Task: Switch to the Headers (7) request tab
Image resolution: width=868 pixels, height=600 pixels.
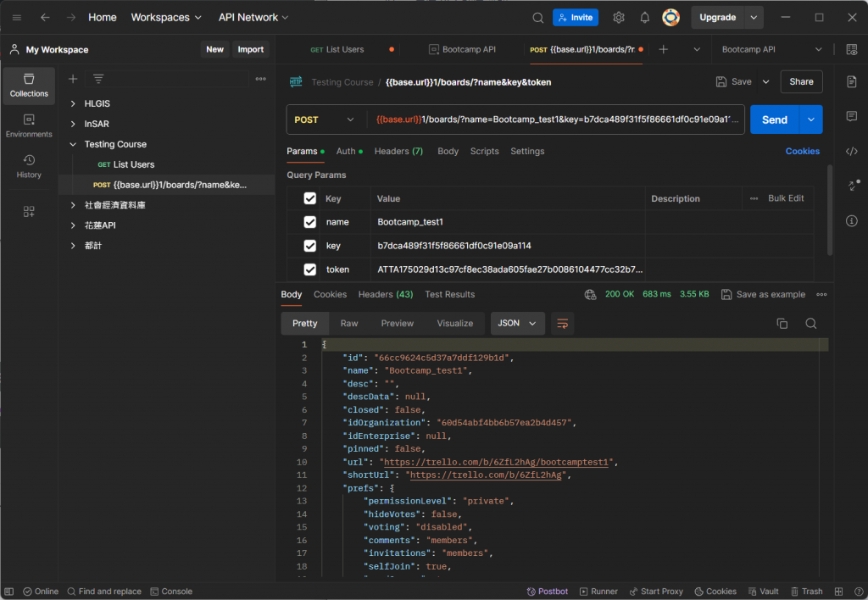Action: coord(398,151)
